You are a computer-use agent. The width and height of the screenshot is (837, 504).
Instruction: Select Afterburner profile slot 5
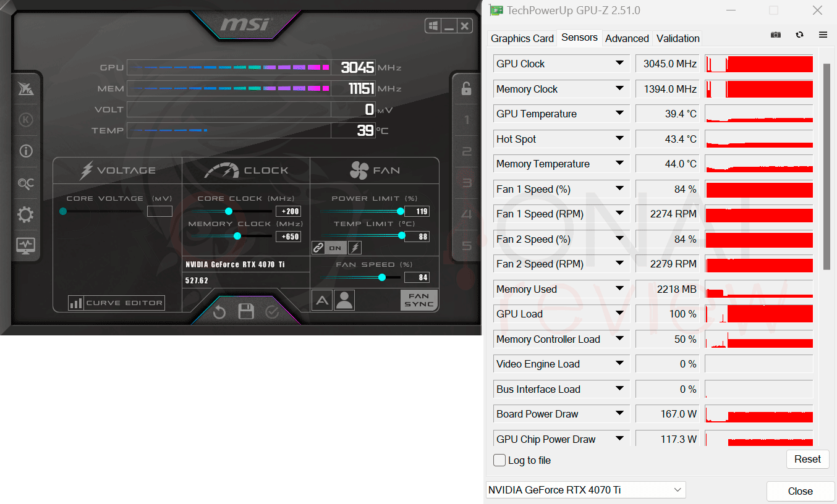pyautogui.click(x=467, y=246)
